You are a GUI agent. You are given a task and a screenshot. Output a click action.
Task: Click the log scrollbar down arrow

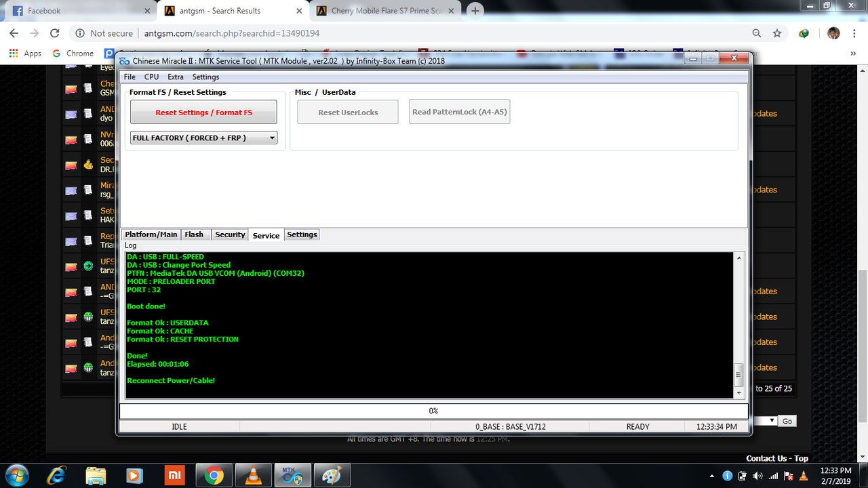(x=739, y=393)
